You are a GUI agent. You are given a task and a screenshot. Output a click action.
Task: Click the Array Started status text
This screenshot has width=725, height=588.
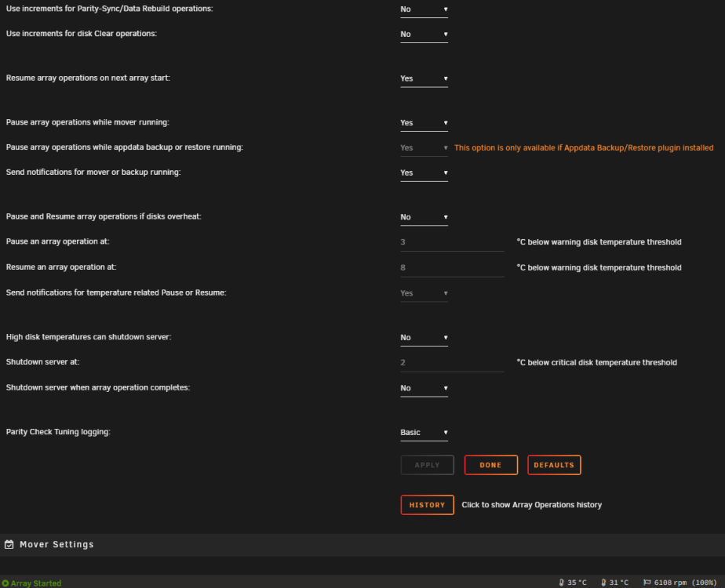36,583
